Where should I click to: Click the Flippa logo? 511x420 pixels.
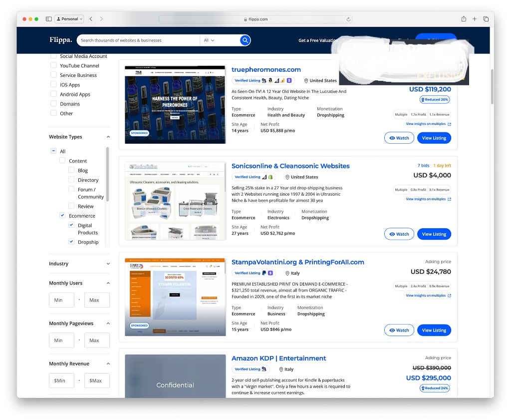pyautogui.click(x=61, y=40)
